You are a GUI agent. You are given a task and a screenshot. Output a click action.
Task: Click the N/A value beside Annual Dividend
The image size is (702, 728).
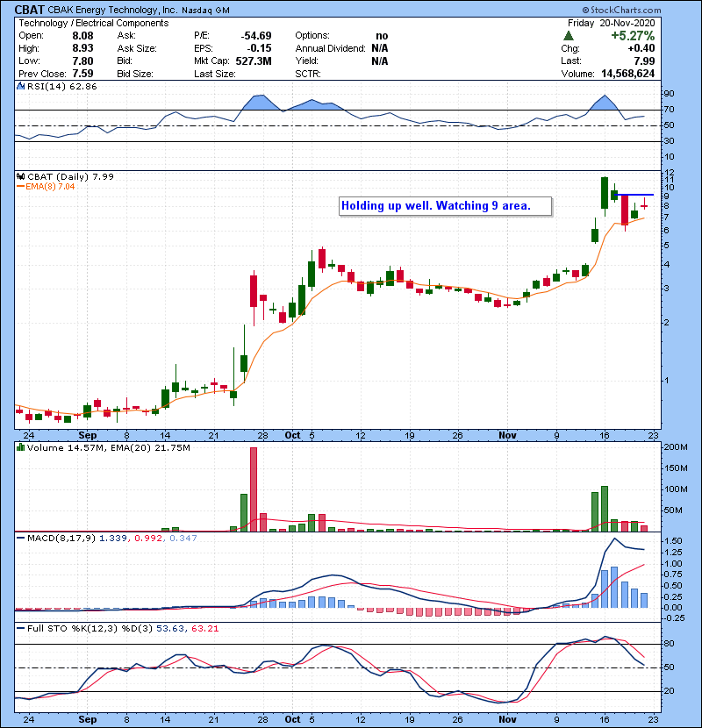[380, 48]
